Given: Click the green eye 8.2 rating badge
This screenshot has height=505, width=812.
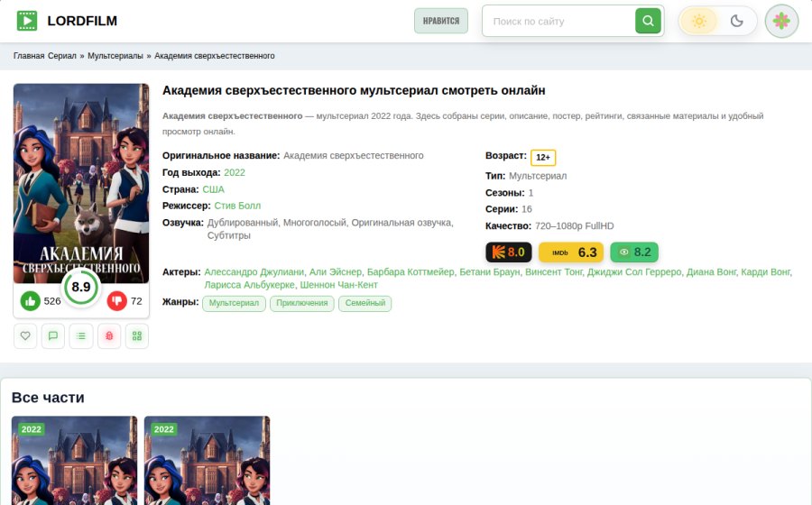Looking at the screenshot, I should pyautogui.click(x=634, y=252).
